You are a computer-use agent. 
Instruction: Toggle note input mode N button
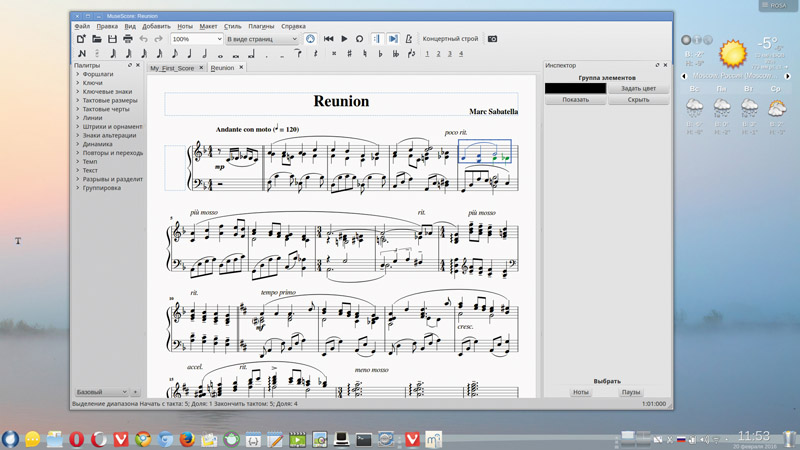[82, 54]
